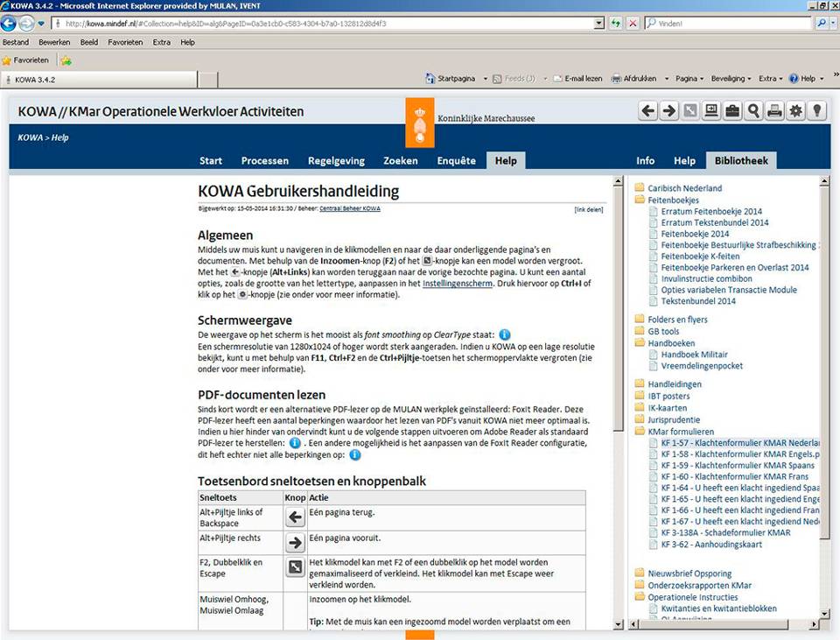This screenshot has height=640, width=840.
Task: Click the browser refresh button beside address bar
Action: pos(616,23)
